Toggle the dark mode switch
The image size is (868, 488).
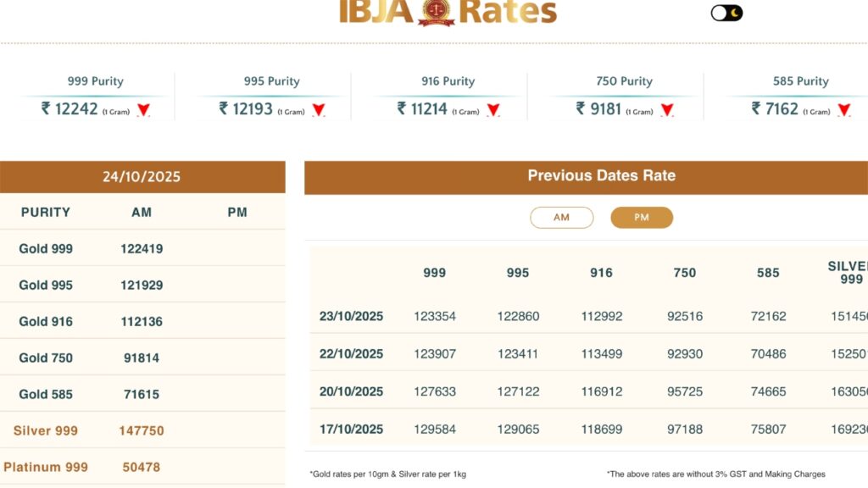[724, 12]
